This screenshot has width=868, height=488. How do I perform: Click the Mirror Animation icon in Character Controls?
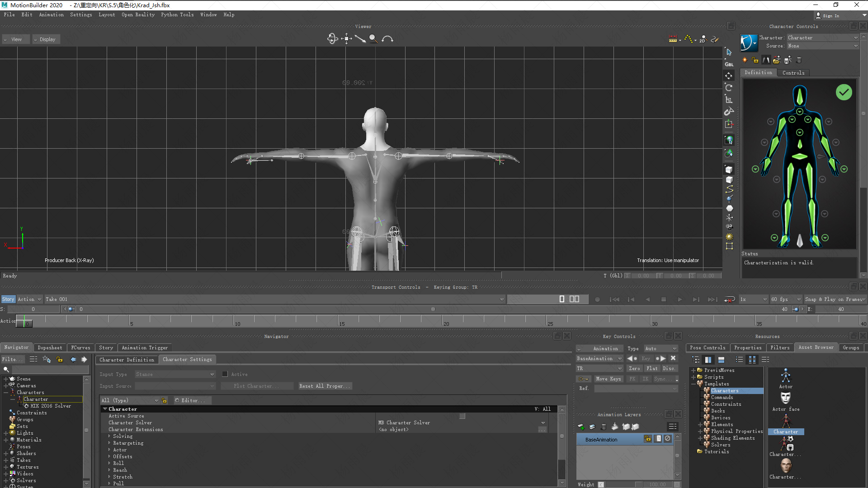click(766, 60)
